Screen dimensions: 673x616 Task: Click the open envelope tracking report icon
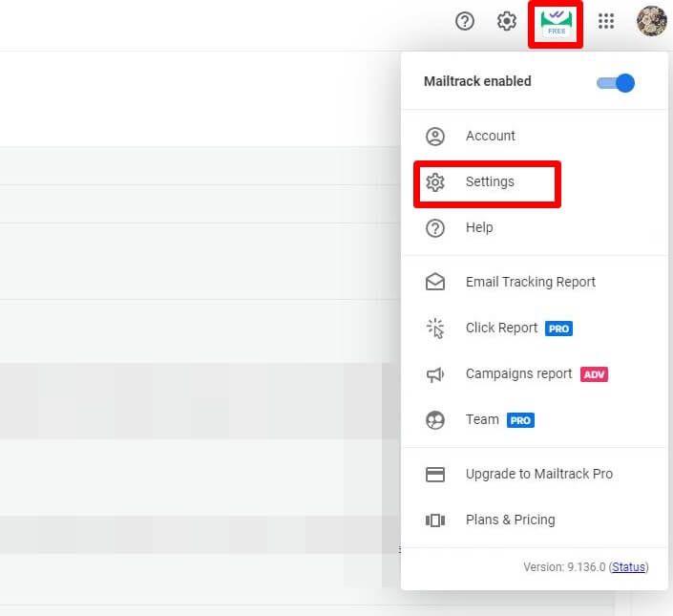coord(434,282)
